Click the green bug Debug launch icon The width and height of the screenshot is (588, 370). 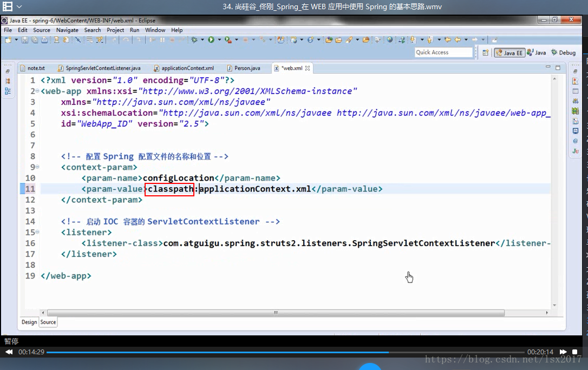pos(194,39)
